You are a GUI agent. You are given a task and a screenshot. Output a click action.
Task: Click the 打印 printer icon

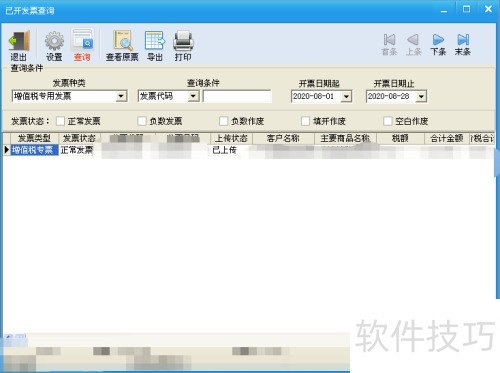[x=183, y=41]
